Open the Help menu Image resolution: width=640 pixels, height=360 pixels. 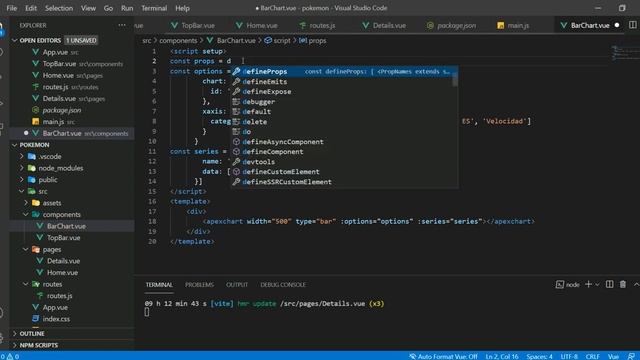(182, 8)
